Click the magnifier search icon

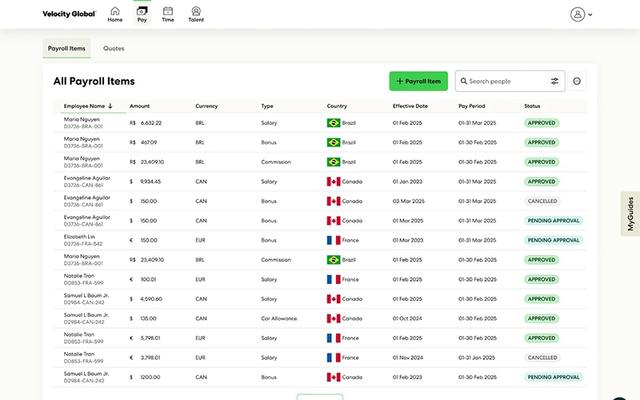coord(464,81)
